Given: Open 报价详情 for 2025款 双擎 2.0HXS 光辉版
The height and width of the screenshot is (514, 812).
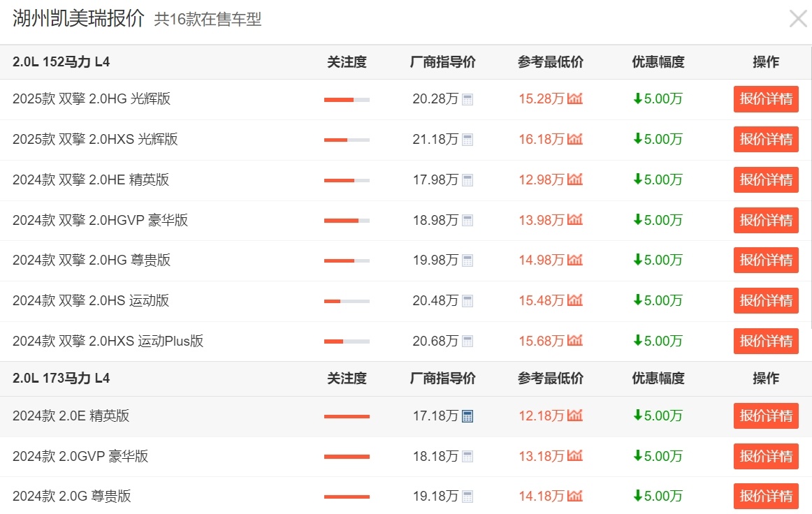Looking at the screenshot, I should [766, 139].
